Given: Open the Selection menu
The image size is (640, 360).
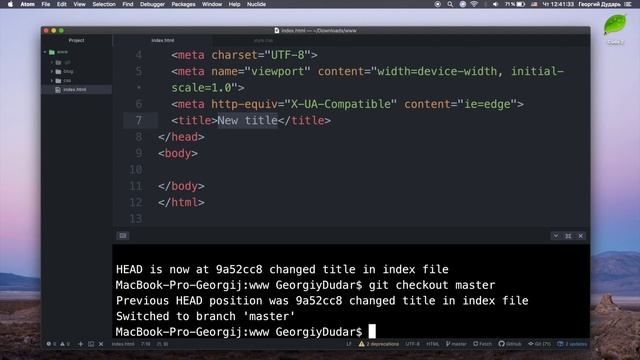Looking at the screenshot, I should coord(104,4).
